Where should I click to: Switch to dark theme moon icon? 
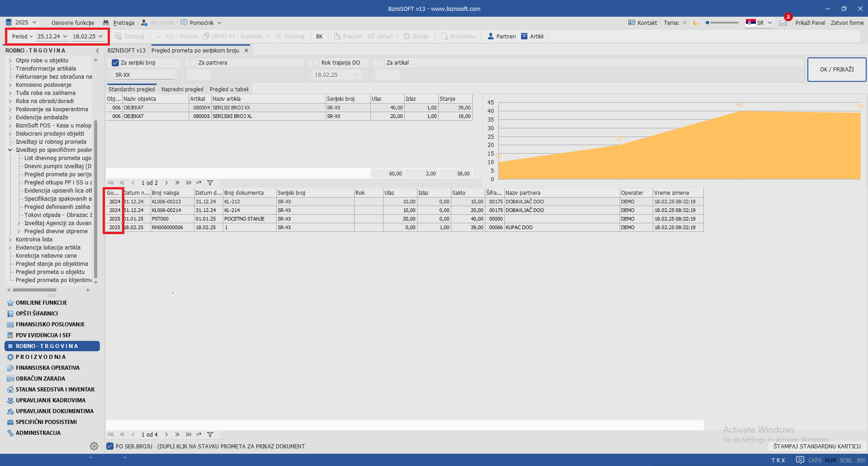[695, 23]
